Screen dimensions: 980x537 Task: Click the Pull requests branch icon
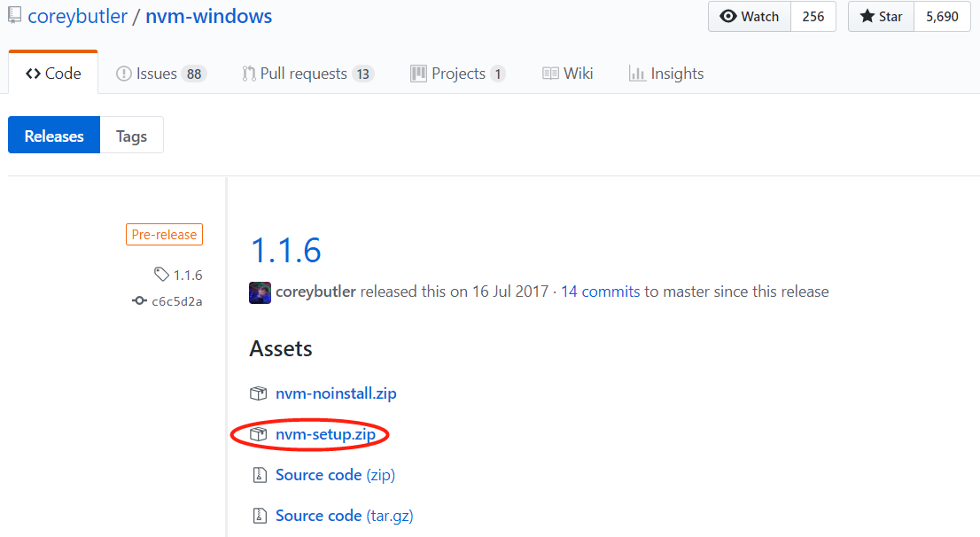click(249, 74)
